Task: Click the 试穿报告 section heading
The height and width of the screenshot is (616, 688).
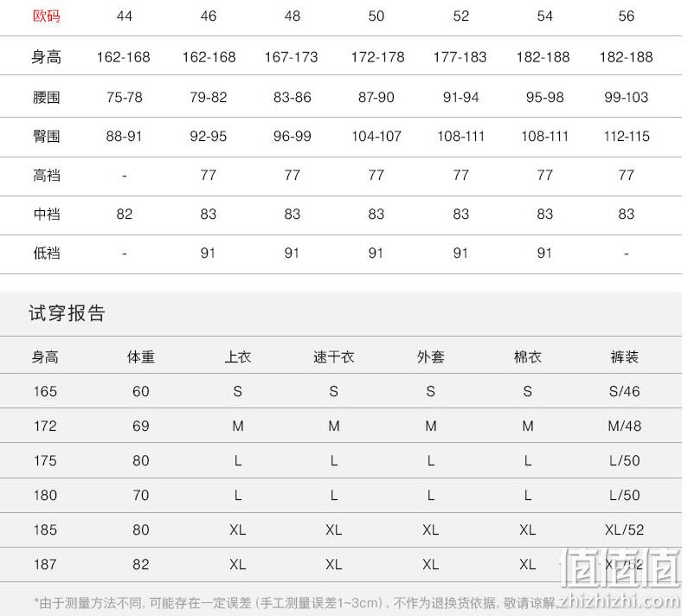Action: 67,313
